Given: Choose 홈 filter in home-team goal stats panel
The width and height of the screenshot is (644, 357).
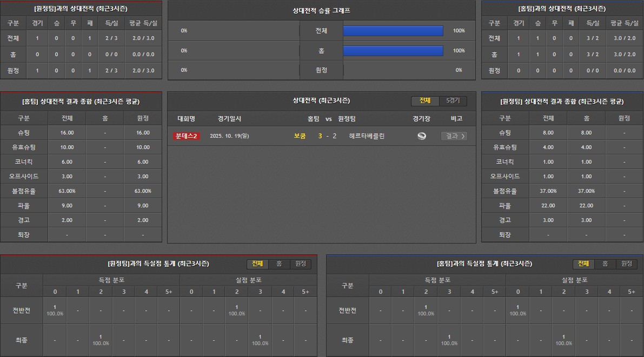Looking at the screenshot, I should point(605,264).
